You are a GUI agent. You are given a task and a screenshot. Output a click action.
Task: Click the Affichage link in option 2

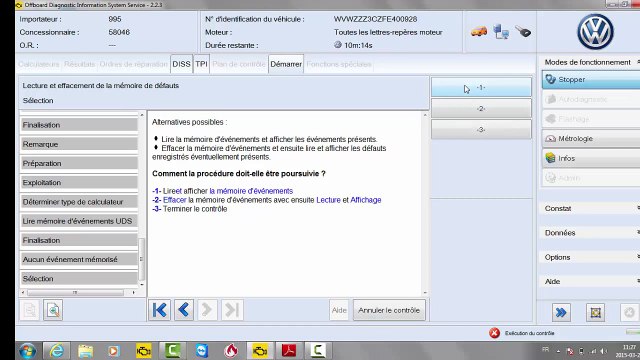[366, 200]
